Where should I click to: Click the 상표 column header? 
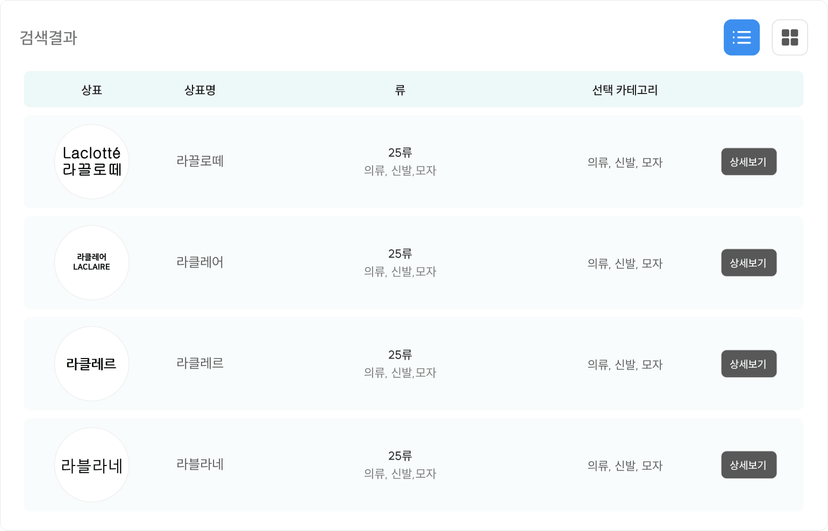(x=92, y=90)
